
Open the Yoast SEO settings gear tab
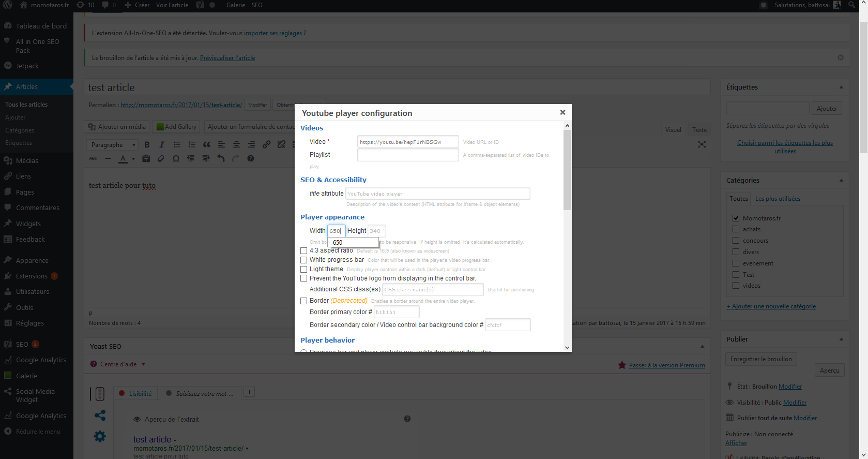pos(100,436)
